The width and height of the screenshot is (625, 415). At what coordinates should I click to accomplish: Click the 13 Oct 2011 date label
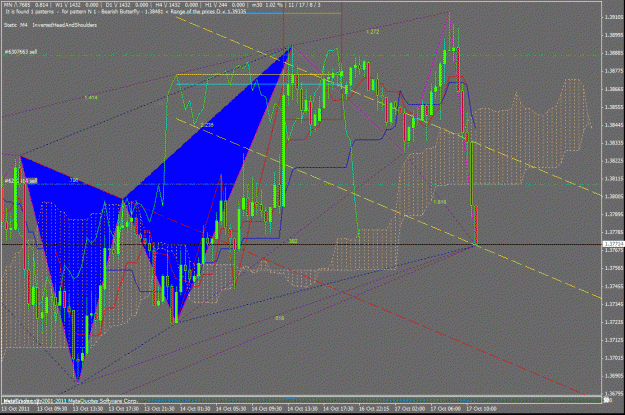coord(15,409)
